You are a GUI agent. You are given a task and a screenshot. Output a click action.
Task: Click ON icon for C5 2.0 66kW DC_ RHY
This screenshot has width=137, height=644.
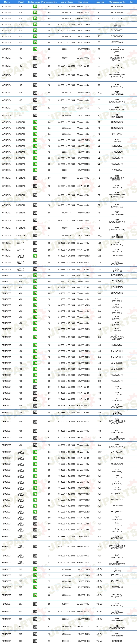pos(35,66)
